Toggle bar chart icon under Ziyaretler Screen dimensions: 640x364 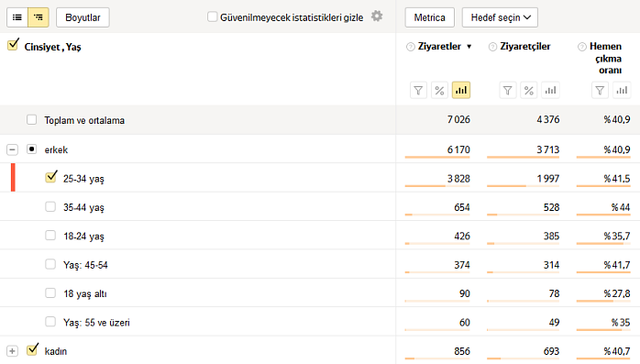pos(461,90)
